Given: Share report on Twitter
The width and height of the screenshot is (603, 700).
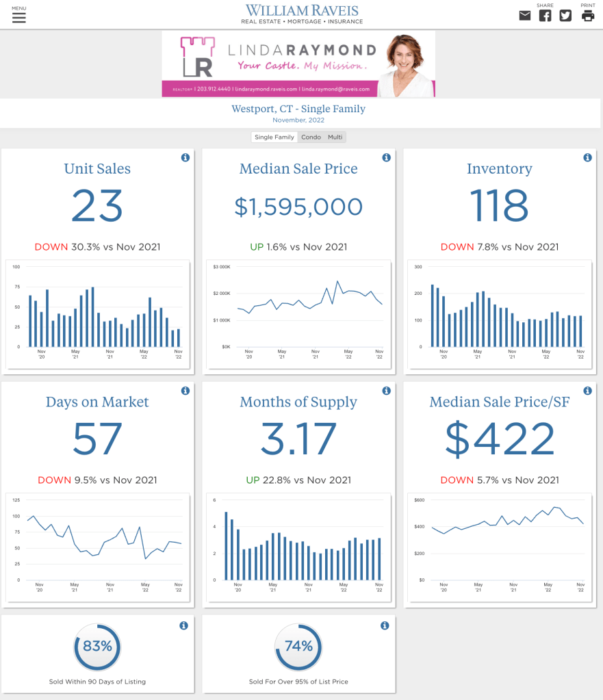Looking at the screenshot, I should click(565, 16).
